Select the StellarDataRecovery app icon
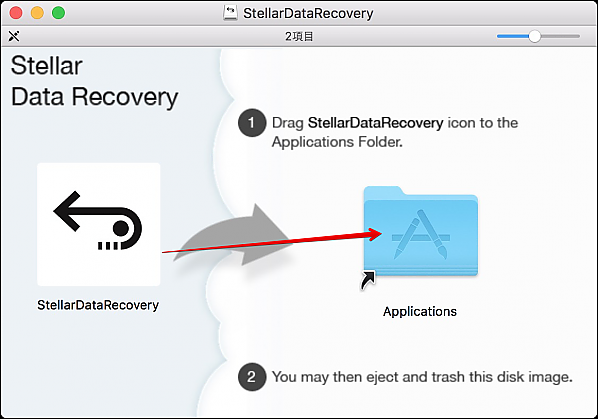598x419 pixels. [x=98, y=224]
